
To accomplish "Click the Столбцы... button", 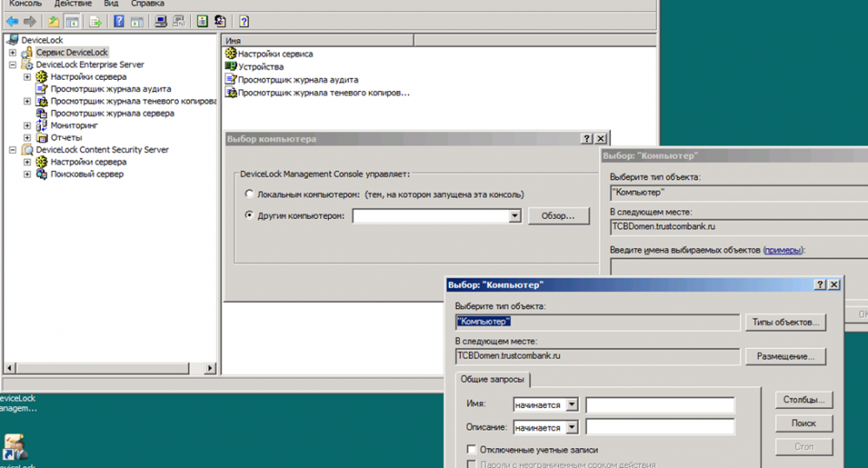I will point(804,400).
